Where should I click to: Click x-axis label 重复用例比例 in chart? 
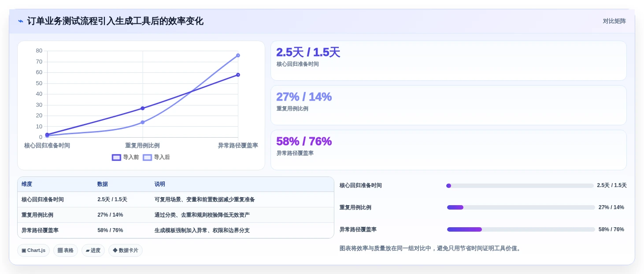click(x=142, y=146)
